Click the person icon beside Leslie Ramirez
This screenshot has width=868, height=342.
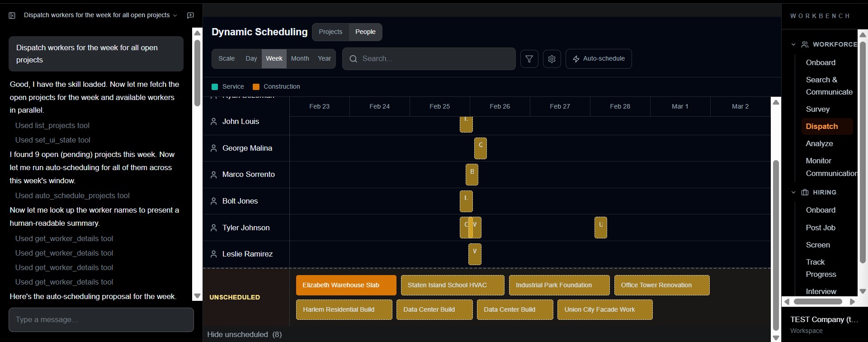point(214,254)
